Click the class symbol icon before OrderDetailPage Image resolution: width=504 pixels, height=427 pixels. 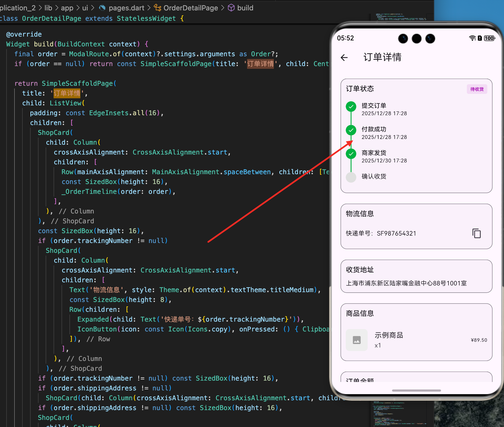pyautogui.click(x=157, y=8)
